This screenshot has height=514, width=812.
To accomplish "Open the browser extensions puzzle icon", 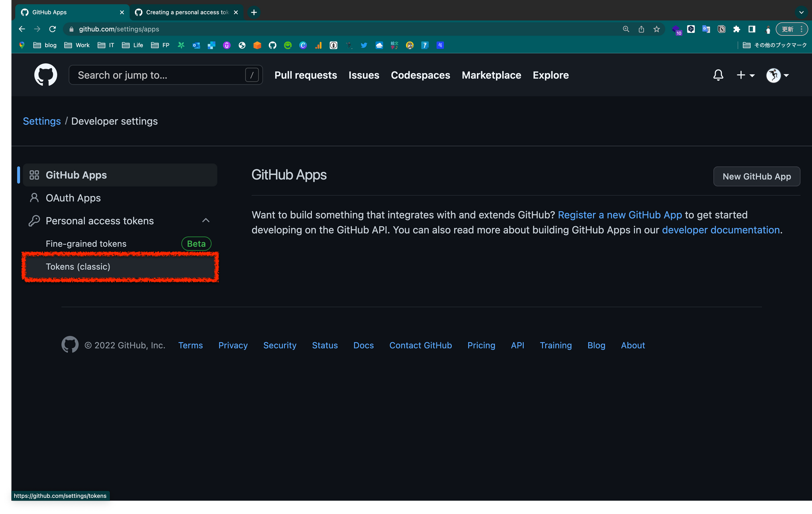I will (736, 29).
